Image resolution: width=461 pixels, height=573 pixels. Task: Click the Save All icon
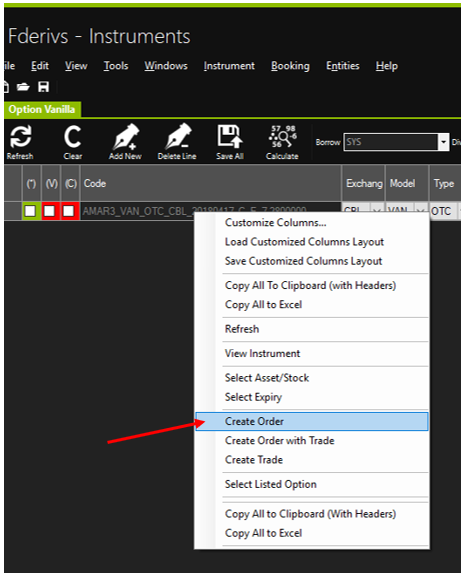[230, 142]
